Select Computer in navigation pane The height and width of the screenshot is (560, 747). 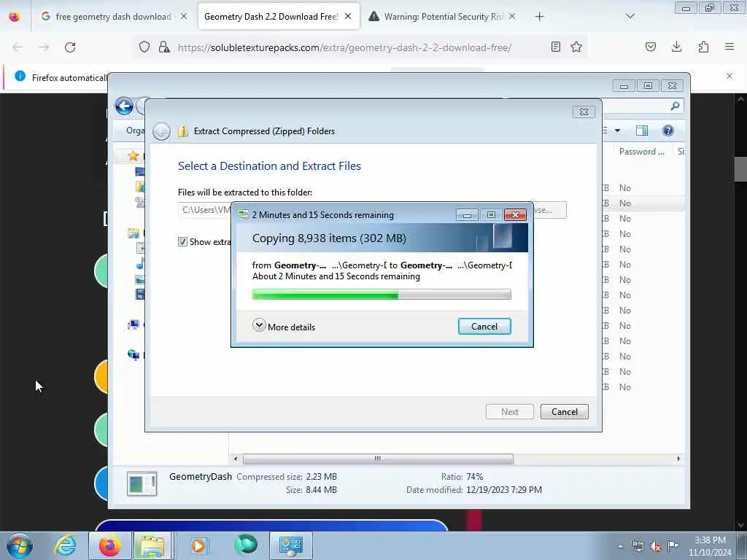(x=133, y=324)
